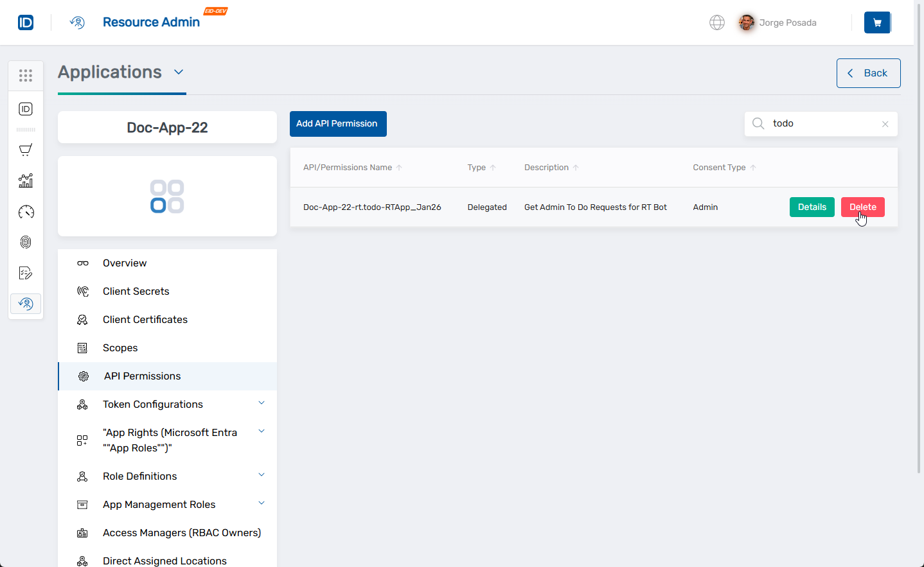Open the fingerprint icon in sidebar
Viewport: 924px width, 567px height.
(26, 242)
